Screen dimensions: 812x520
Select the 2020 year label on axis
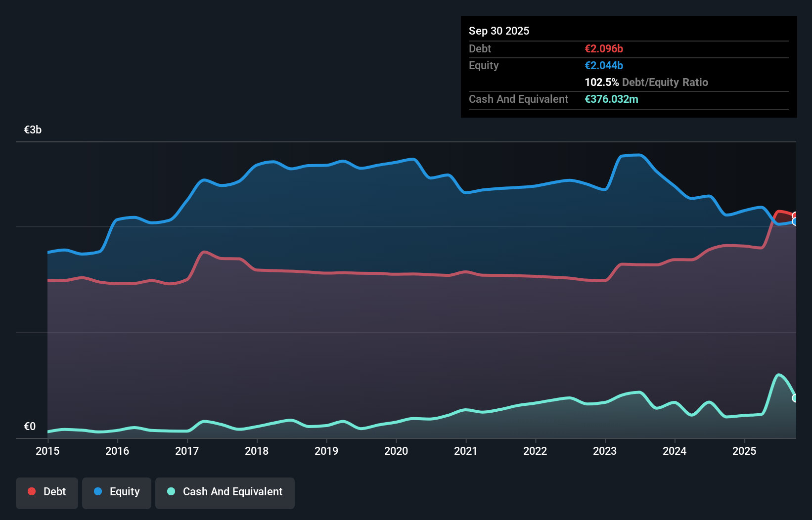coord(396,451)
